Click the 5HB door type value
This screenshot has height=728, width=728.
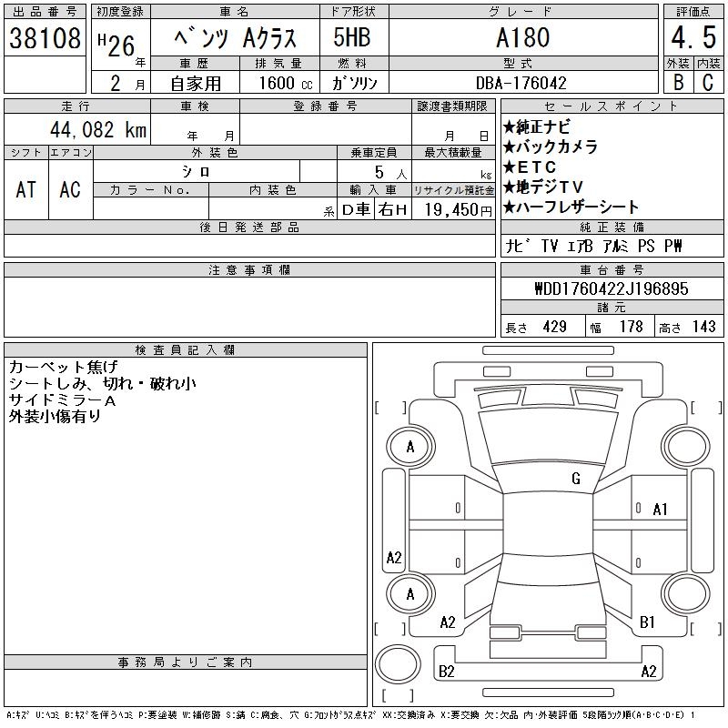[x=352, y=37]
